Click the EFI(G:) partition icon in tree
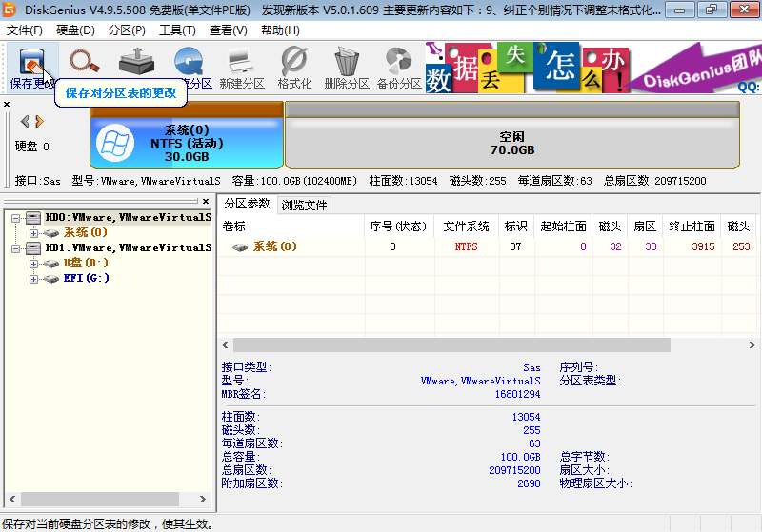The height and width of the screenshot is (532, 762). [x=51, y=279]
